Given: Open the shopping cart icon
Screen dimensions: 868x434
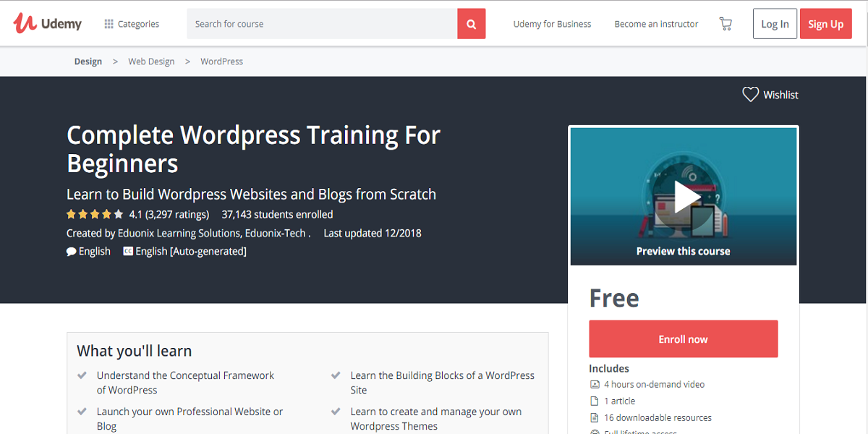Looking at the screenshot, I should coord(726,24).
